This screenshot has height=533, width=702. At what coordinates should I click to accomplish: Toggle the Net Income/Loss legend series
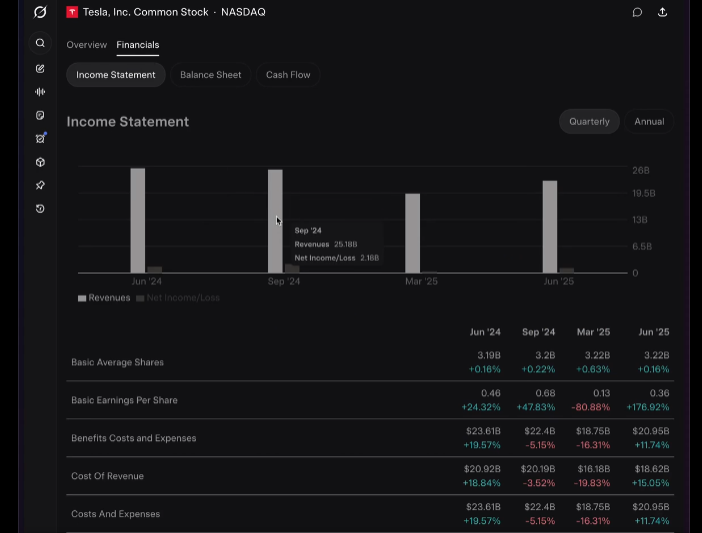click(178, 298)
